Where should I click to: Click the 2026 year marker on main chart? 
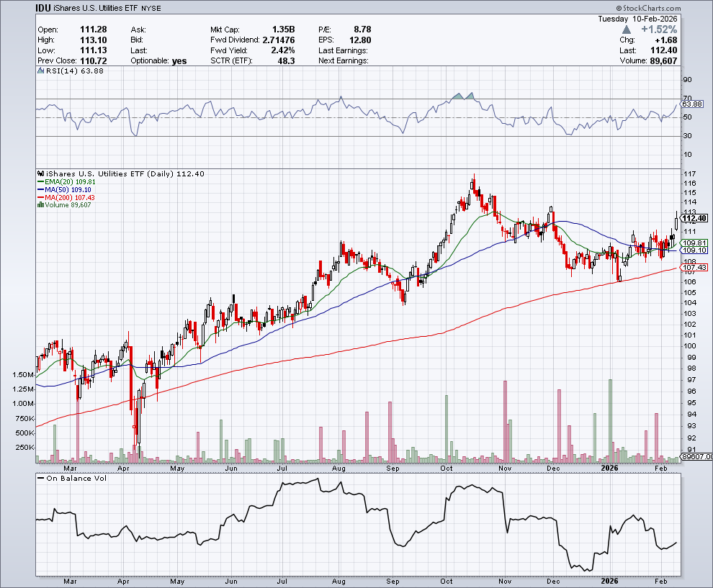pos(609,468)
